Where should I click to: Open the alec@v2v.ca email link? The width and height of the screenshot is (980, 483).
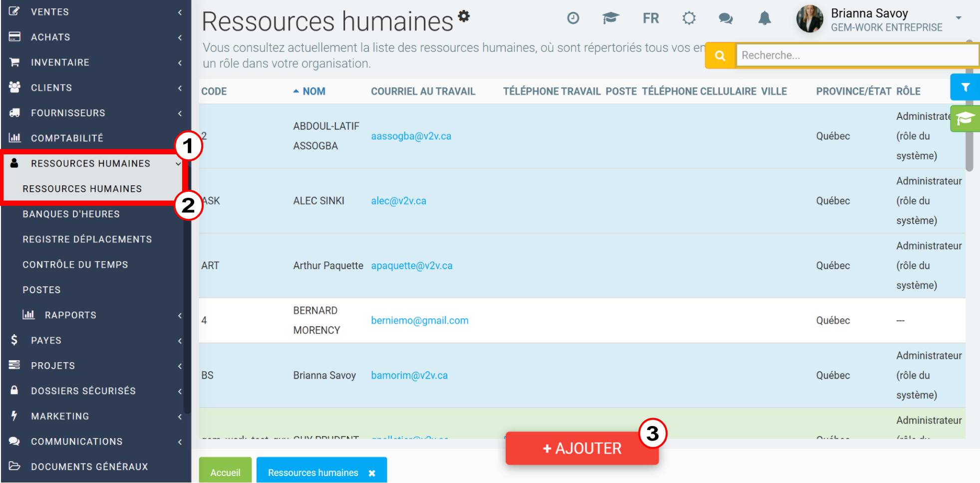(x=398, y=201)
